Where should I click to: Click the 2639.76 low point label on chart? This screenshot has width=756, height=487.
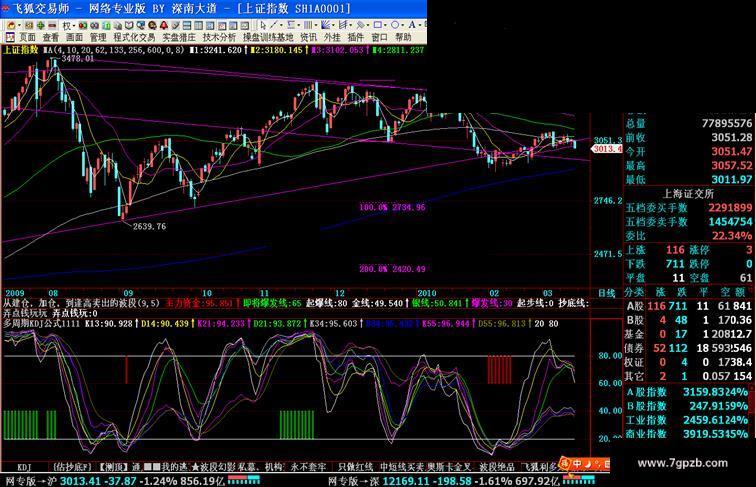click(x=149, y=226)
